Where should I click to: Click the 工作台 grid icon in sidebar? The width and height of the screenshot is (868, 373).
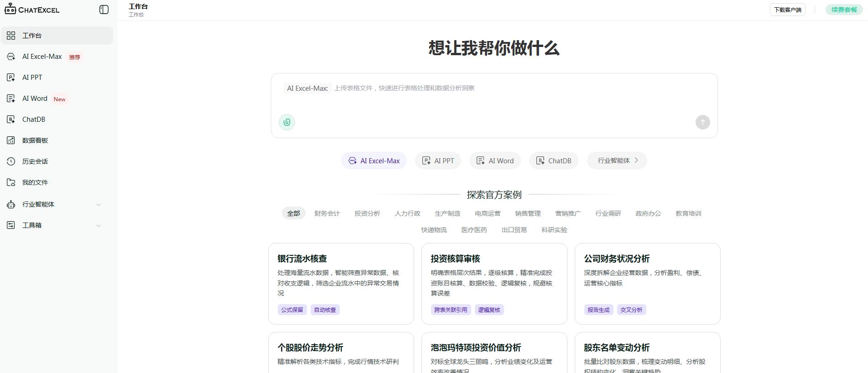11,36
